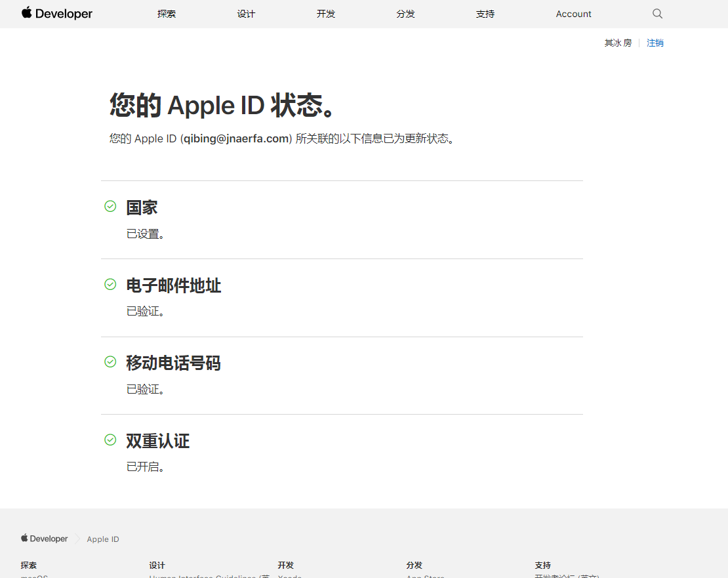Viewport: 728px width, 578px height.
Task: Click the user name 其冰房
Action: 618,43
